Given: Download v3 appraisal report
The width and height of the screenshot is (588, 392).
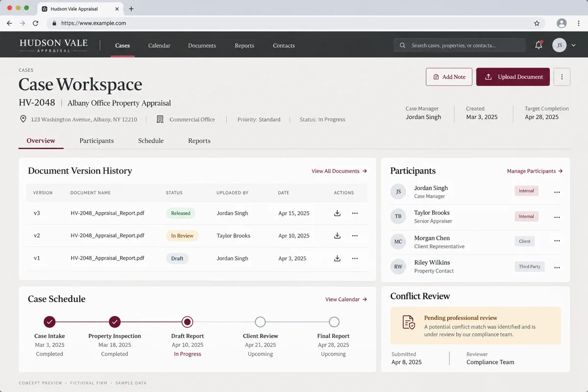Looking at the screenshot, I should [x=337, y=213].
